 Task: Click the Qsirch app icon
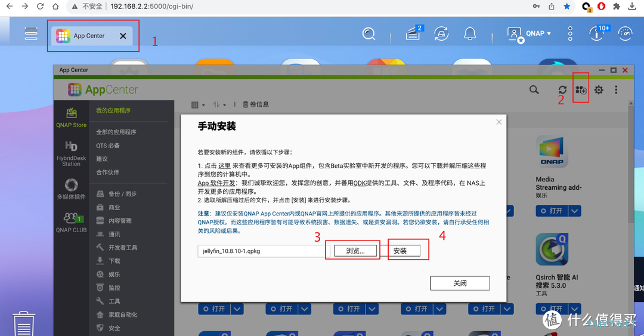pos(552,249)
